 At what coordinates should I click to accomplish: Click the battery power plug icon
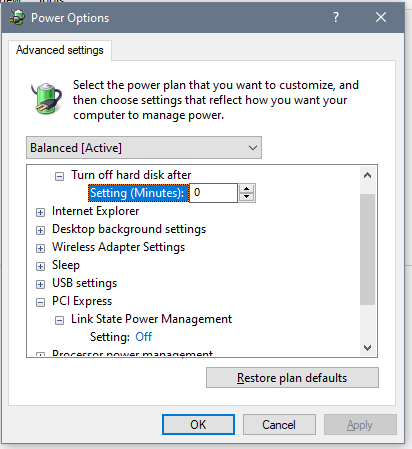click(47, 99)
